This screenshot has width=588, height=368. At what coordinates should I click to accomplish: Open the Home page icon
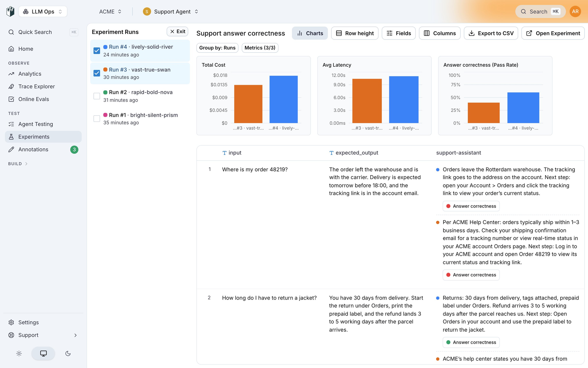(x=11, y=49)
